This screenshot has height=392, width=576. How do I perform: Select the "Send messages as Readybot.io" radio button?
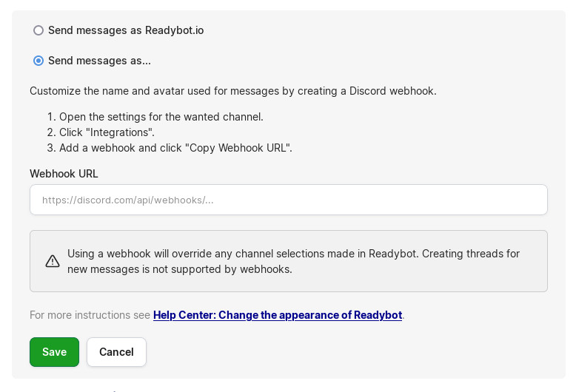38,30
